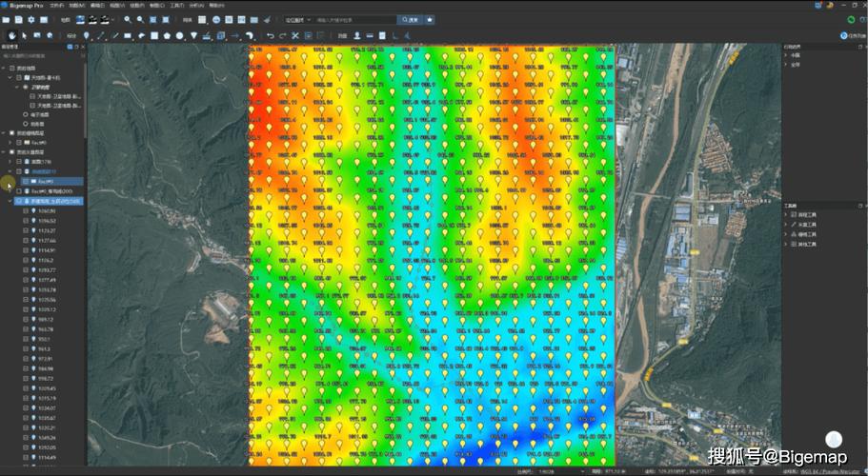Open the 任务列表 task list button

point(852,35)
